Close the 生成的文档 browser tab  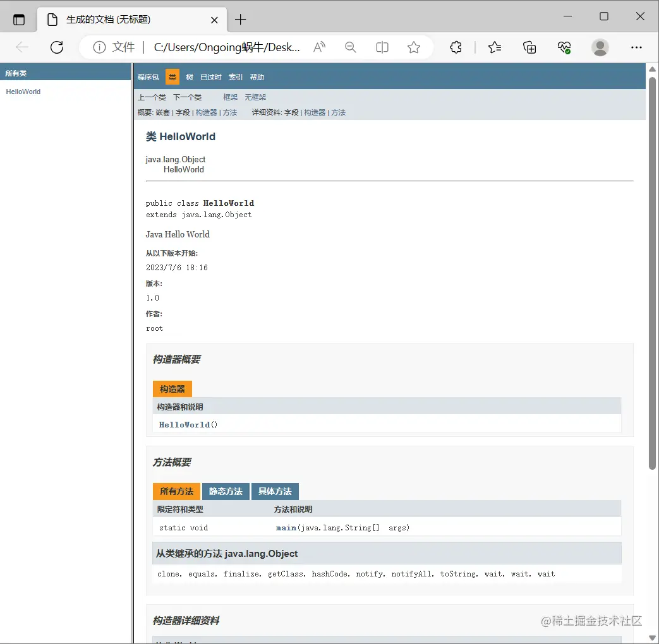(x=214, y=20)
